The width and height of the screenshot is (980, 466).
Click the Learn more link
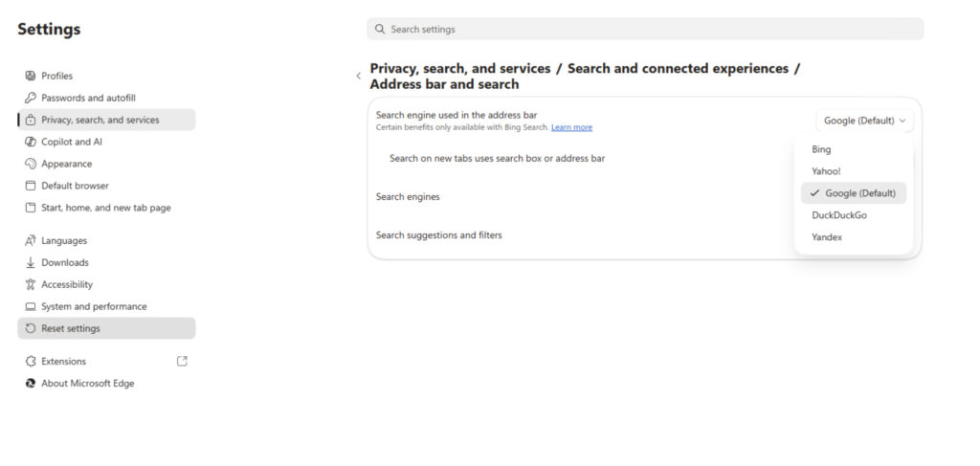pyautogui.click(x=571, y=127)
